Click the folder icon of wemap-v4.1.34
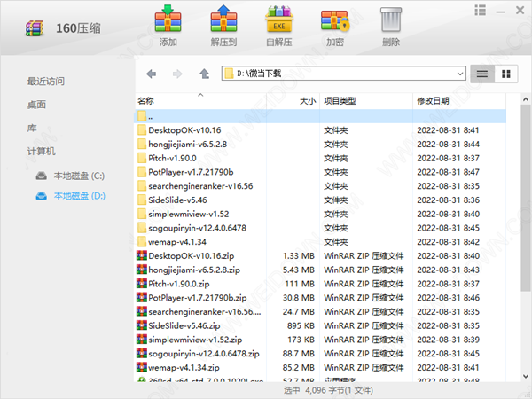 pos(142,242)
